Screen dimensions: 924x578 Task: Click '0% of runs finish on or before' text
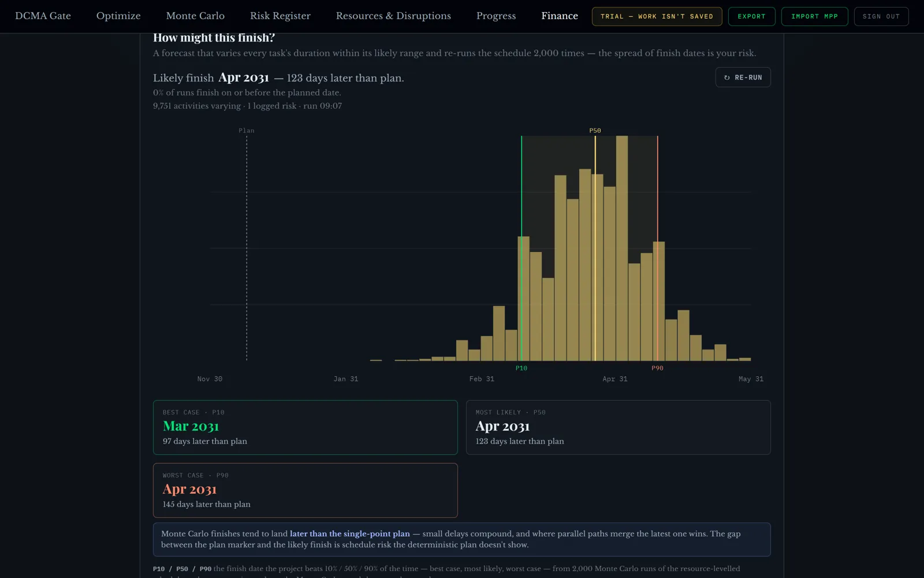(247, 92)
